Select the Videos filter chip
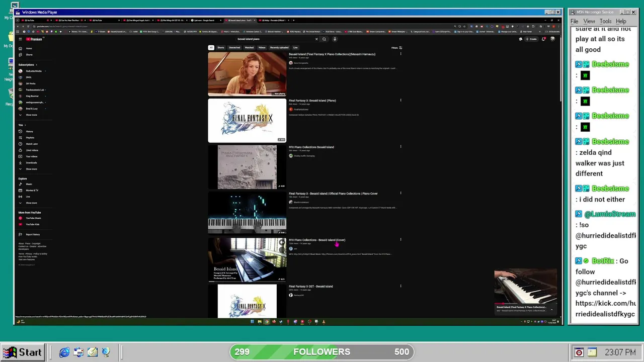The height and width of the screenshot is (362, 644). (x=262, y=48)
